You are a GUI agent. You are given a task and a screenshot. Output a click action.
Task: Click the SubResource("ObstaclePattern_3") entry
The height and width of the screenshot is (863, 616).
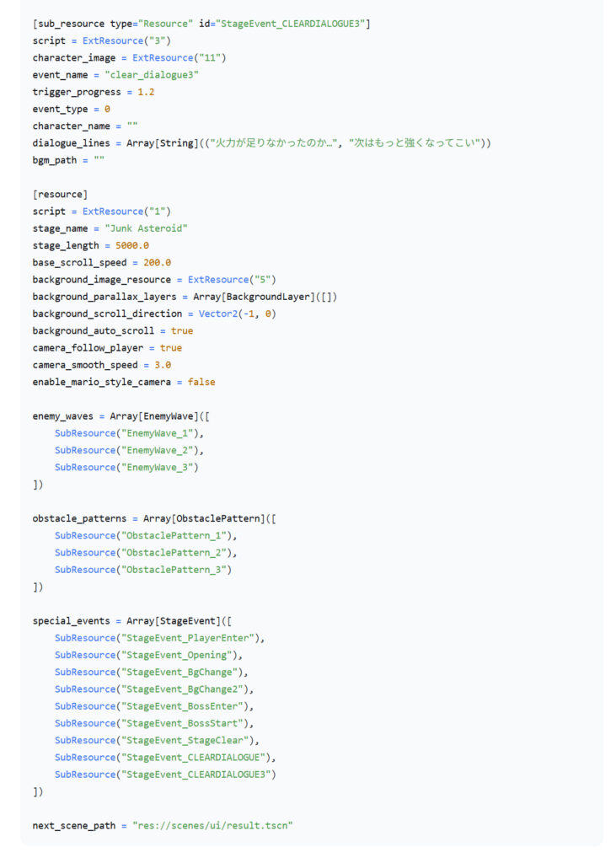click(x=143, y=570)
